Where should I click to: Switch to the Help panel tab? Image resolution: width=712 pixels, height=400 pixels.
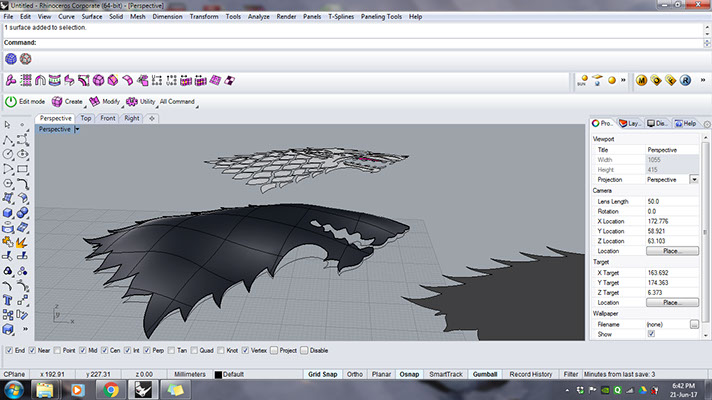686,123
